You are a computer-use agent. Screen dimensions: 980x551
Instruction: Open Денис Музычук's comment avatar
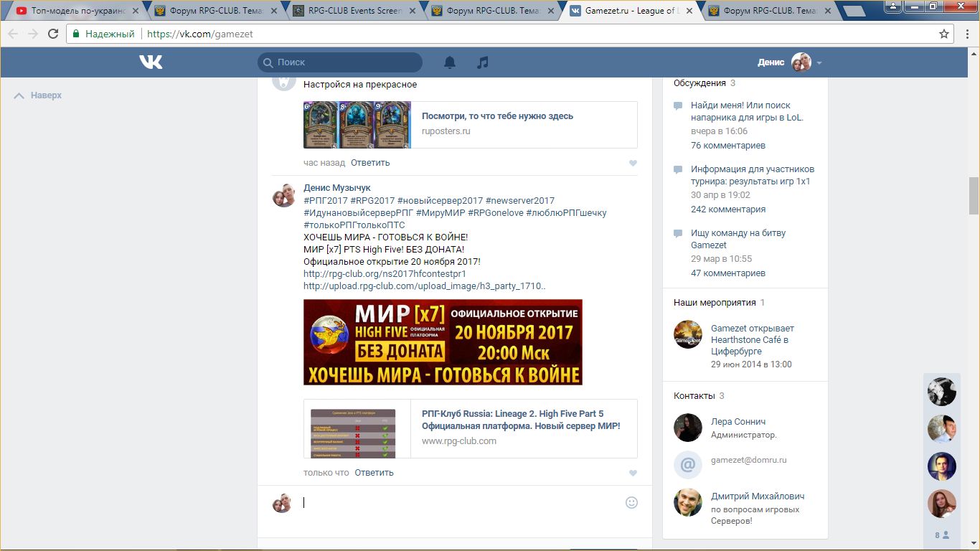[x=284, y=194]
